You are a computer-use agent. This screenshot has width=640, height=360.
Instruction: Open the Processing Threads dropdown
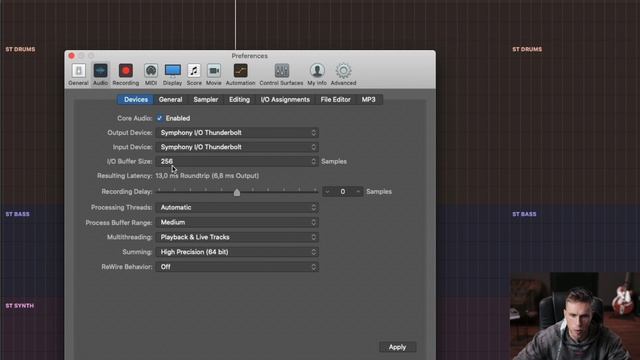click(237, 207)
